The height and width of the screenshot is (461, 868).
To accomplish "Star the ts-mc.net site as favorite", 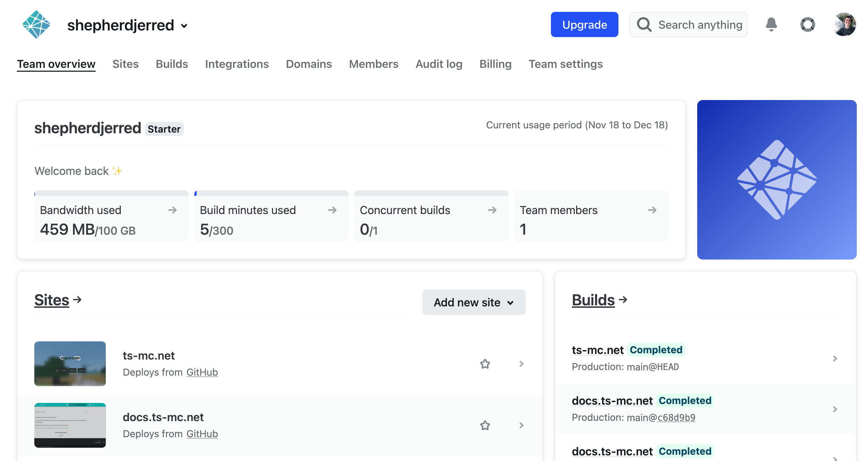I will tap(485, 364).
